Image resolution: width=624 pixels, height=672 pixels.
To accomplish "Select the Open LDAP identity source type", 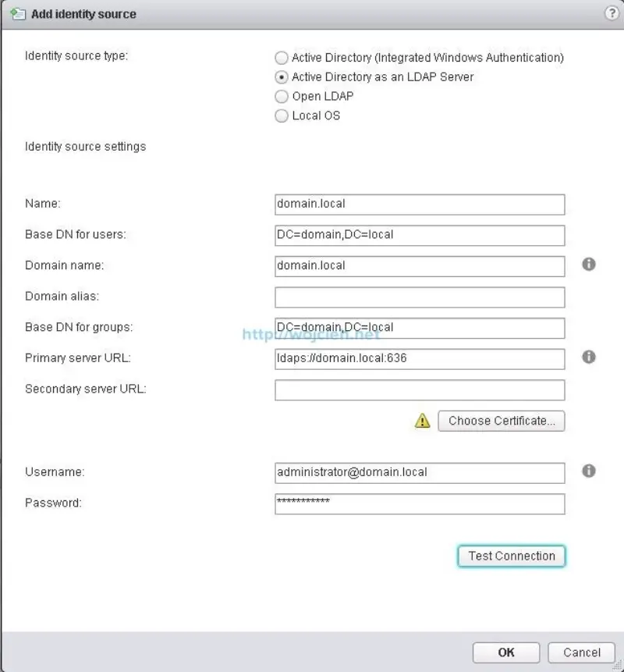I will (281, 96).
